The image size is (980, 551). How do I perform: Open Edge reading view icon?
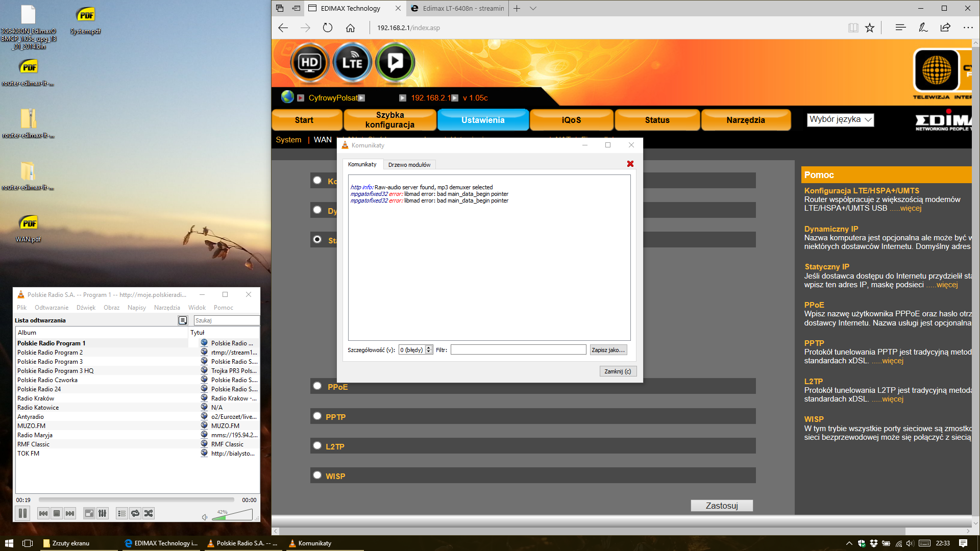[853, 28]
